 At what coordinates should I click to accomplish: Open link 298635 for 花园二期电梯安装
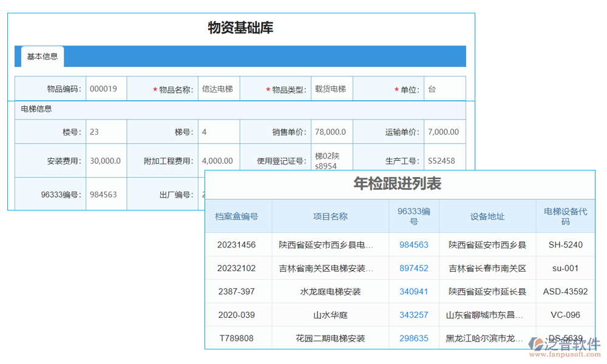[x=414, y=338]
